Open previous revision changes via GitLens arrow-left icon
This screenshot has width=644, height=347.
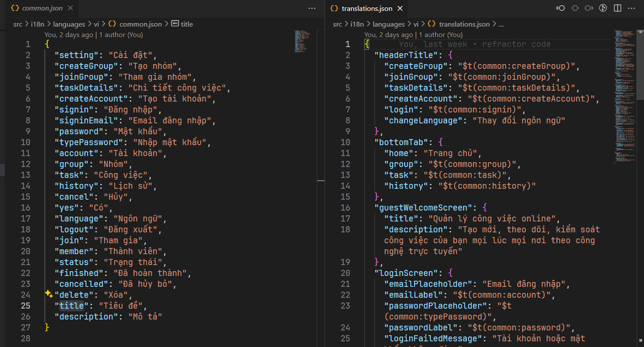[561, 8]
